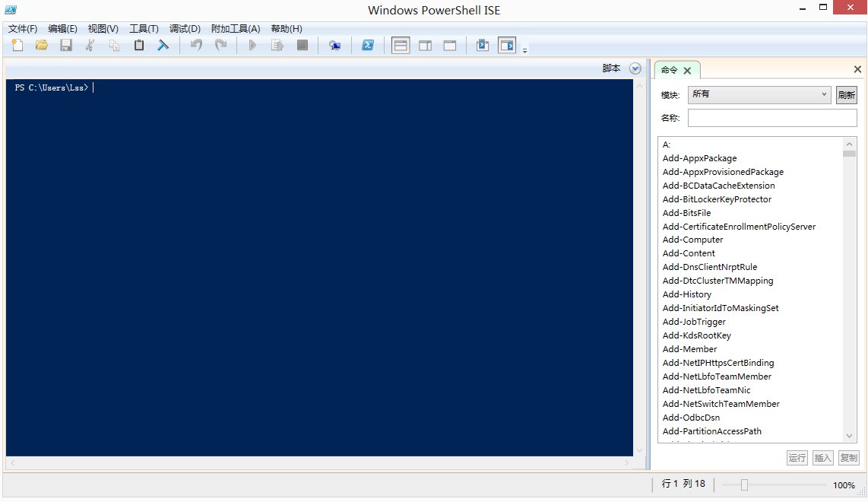This screenshot has height=502, width=868.
Task: Start new remote PowerShell tab icon
Action: [334, 46]
